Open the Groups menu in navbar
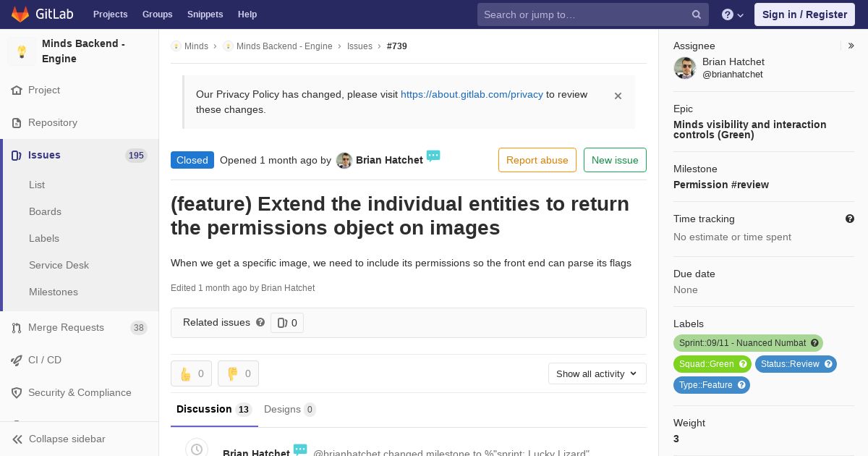Viewport: 868px width, 456px height. pos(157,14)
